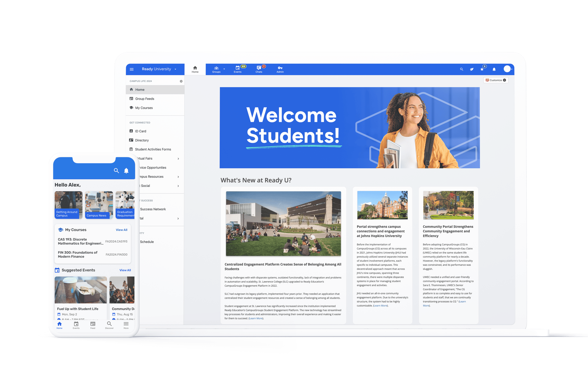Screen dimensions: 588x369
Task: Open the Campus News tile thumbnail
Action: (99, 205)
